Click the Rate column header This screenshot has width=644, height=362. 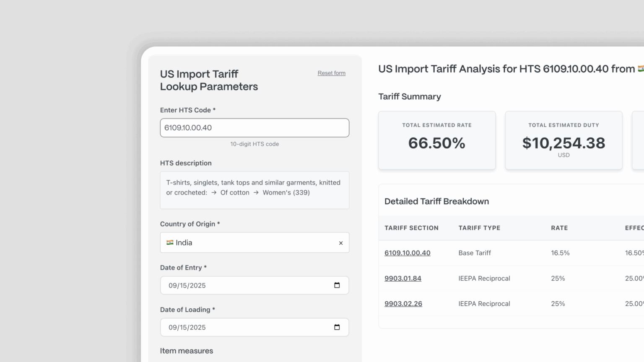click(x=559, y=228)
